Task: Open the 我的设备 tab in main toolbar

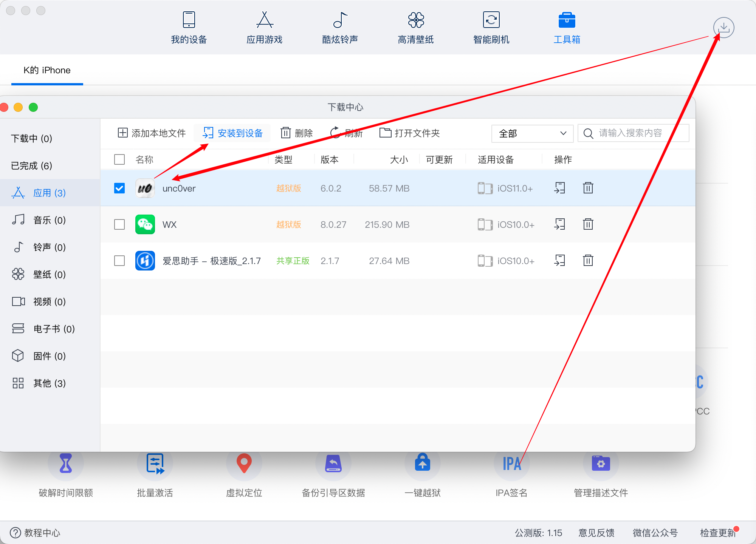Action: tap(189, 28)
